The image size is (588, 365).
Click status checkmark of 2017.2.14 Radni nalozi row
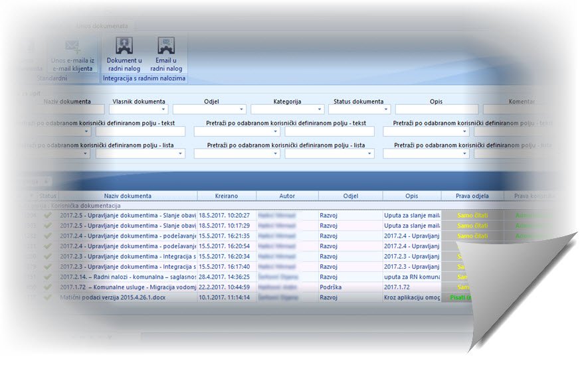[x=47, y=277]
